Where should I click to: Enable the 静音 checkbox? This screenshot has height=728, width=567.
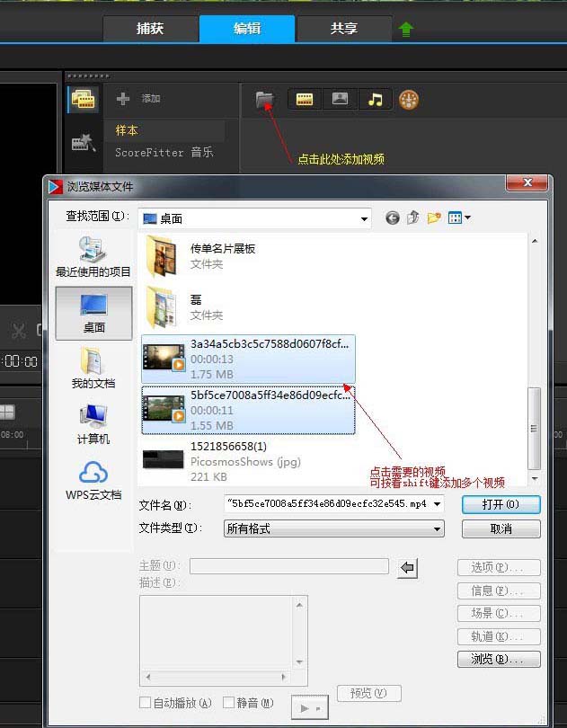pos(228,702)
